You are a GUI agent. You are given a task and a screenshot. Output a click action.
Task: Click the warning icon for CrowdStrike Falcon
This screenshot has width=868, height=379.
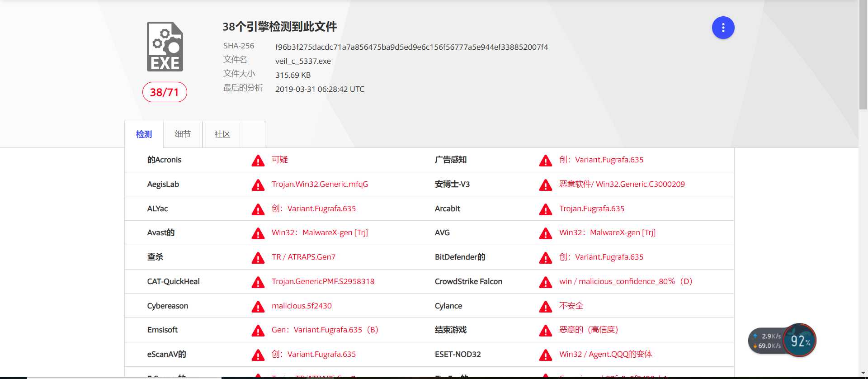click(546, 282)
